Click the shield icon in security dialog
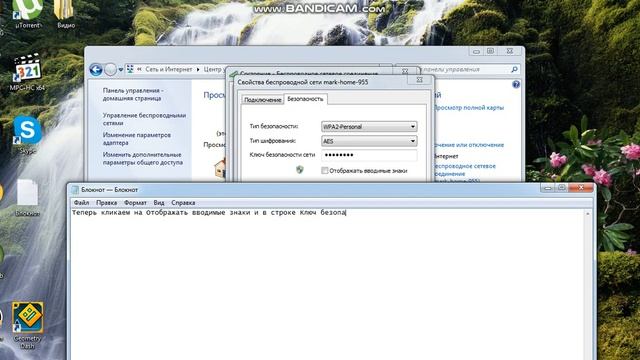 click(x=300, y=169)
